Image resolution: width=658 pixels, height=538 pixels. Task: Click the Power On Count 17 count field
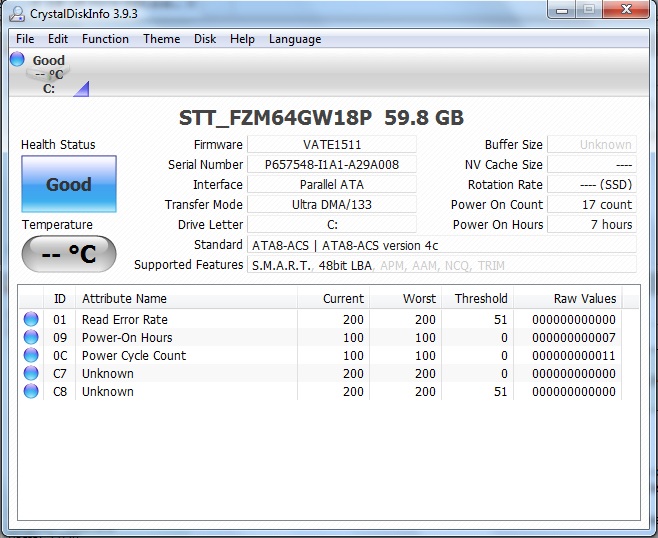point(592,204)
